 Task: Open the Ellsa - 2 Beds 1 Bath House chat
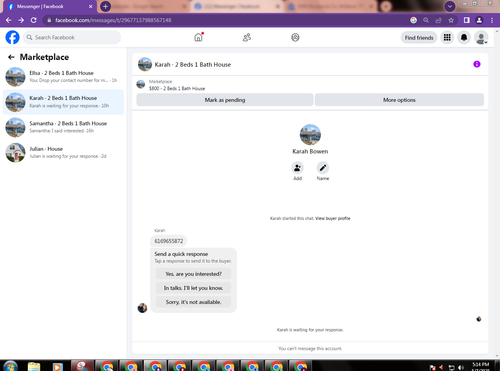tap(63, 77)
